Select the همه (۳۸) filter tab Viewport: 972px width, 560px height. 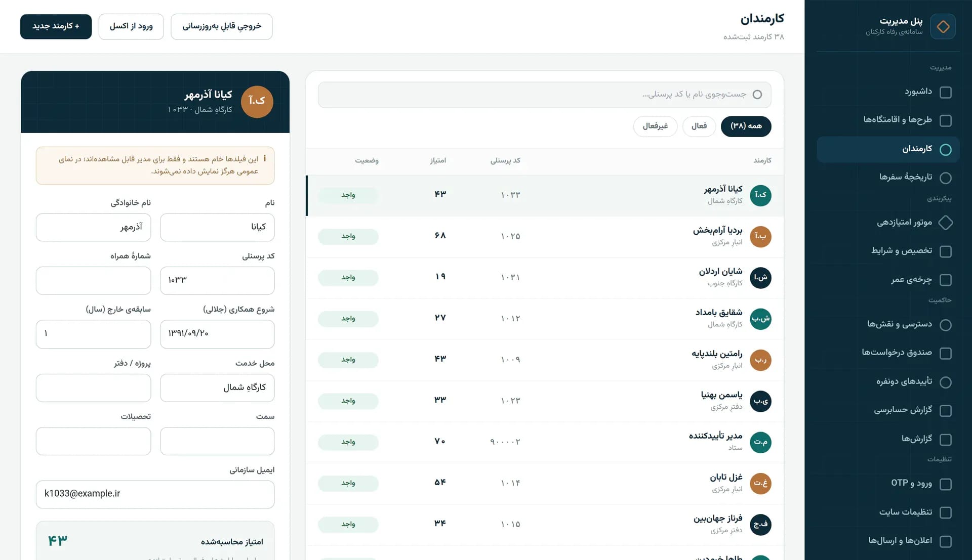pyautogui.click(x=746, y=126)
